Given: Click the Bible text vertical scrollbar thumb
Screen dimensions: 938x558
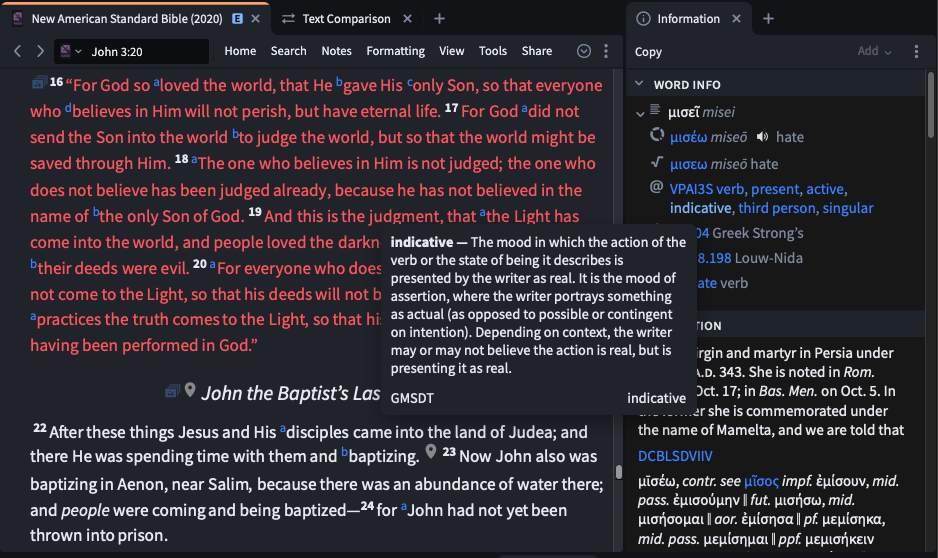Looking at the screenshot, I should pyautogui.click(x=619, y=472).
